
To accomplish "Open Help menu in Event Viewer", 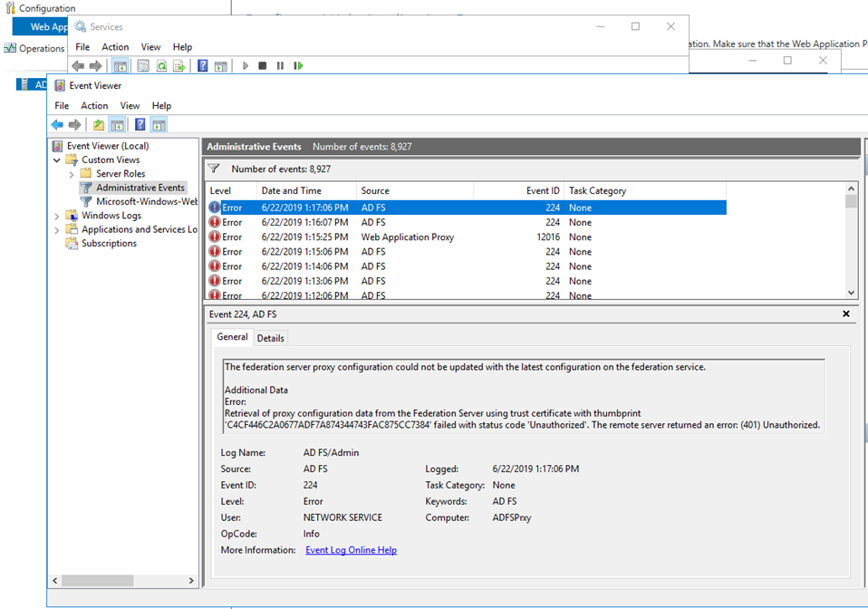I will tap(161, 106).
